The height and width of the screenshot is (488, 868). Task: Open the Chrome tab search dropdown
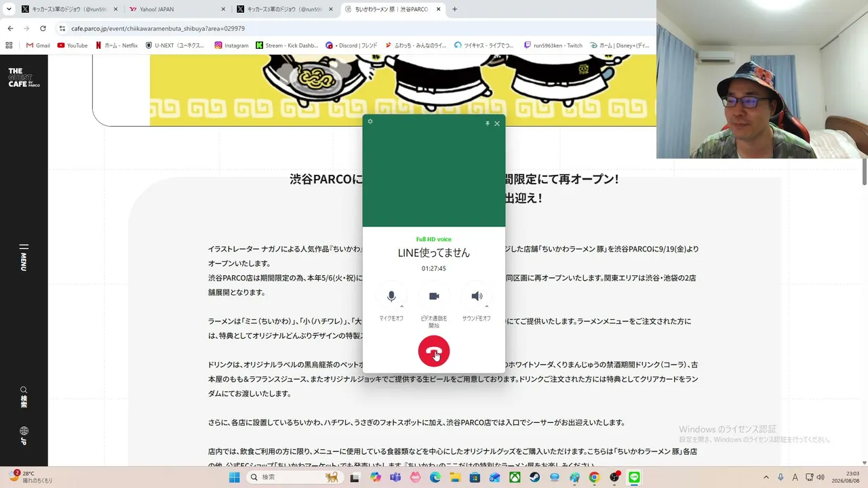click(x=9, y=9)
